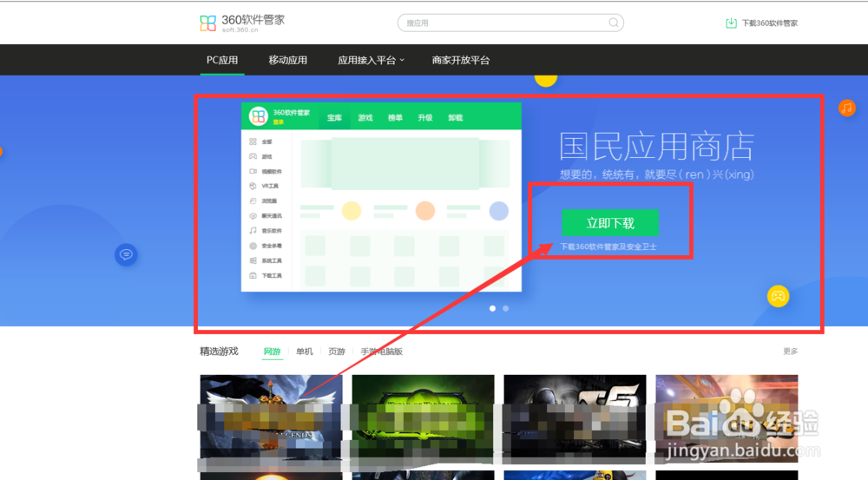Click the chat icon beside 聊天通讯

(x=253, y=216)
